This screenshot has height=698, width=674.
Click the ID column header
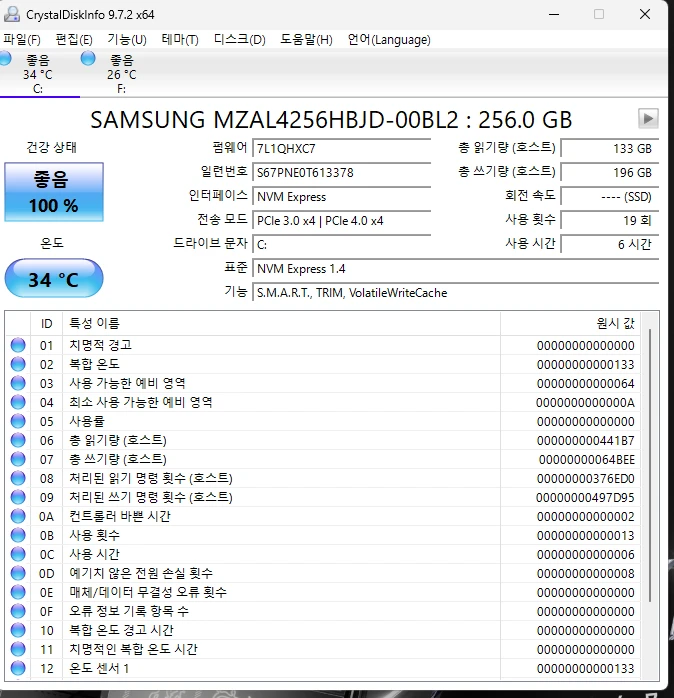tap(46, 324)
